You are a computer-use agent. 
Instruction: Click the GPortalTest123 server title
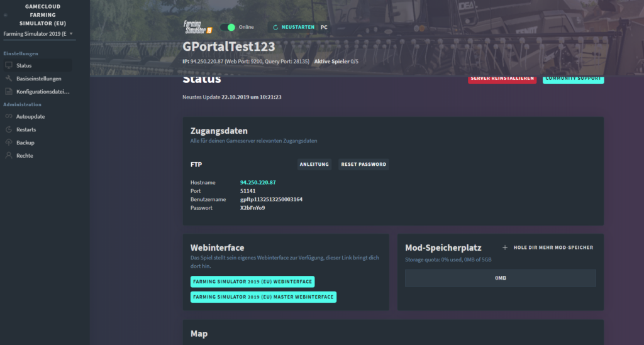click(x=229, y=47)
